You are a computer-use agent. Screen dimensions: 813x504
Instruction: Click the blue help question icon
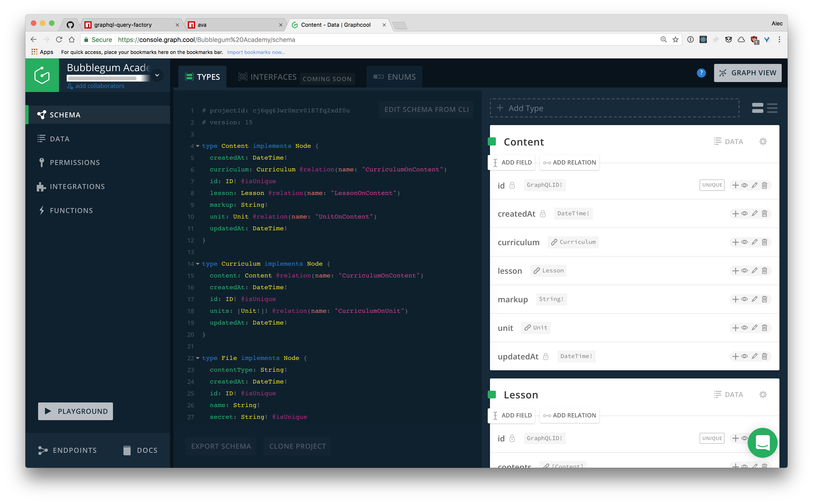tap(701, 73)
